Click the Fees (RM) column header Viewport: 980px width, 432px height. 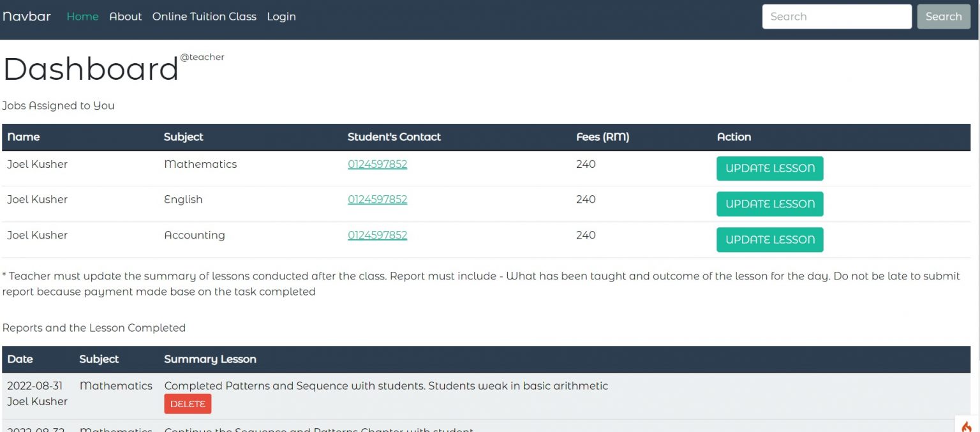tap(602, 137)
